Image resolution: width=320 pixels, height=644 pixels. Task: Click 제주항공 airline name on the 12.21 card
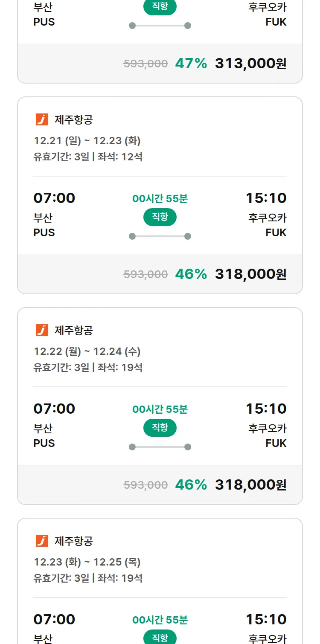tap(73, 120)
